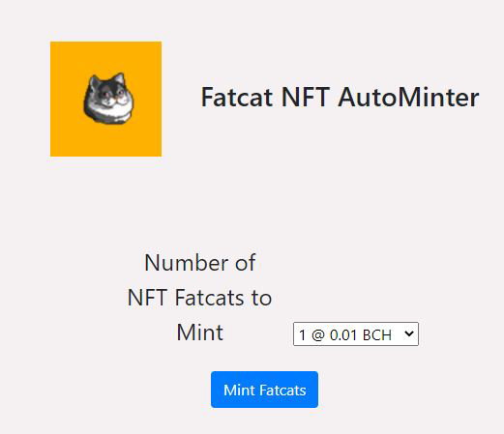Click the Mint Fatcats button
The image size is (504, 434).
point(264,390)
